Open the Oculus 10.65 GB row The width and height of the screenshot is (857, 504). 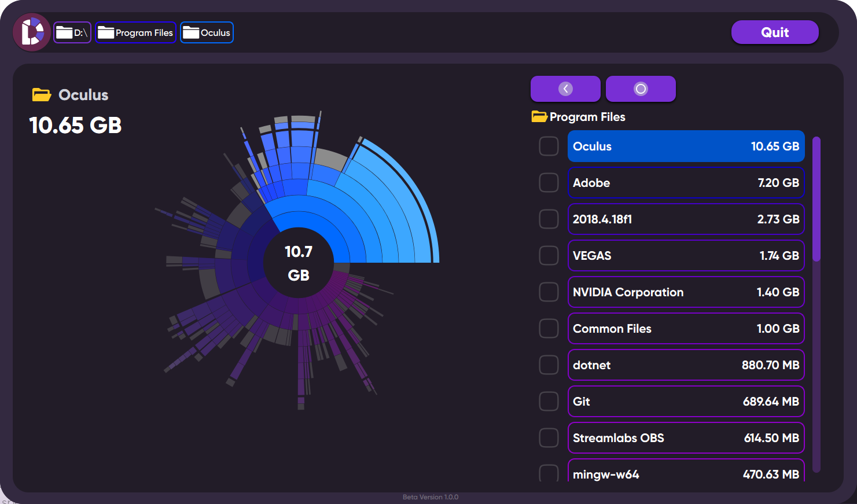point(686,146)
